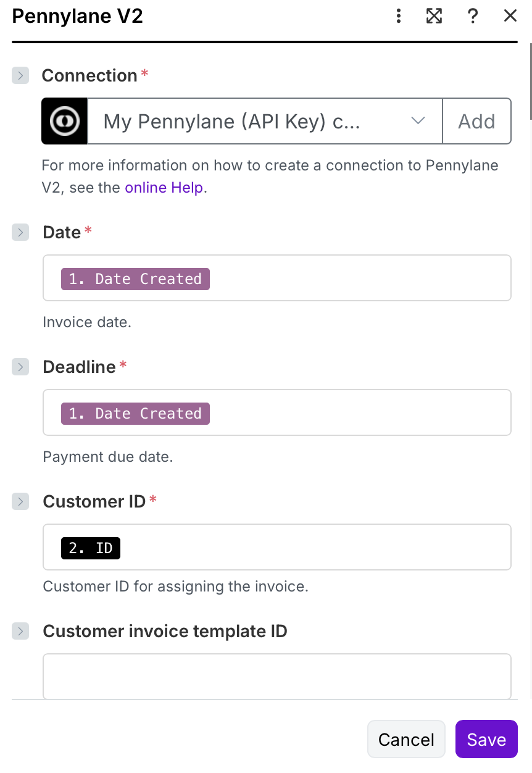532x773 pixels.
Task: Expand the Customer ID field chevron
Action: 20,502
